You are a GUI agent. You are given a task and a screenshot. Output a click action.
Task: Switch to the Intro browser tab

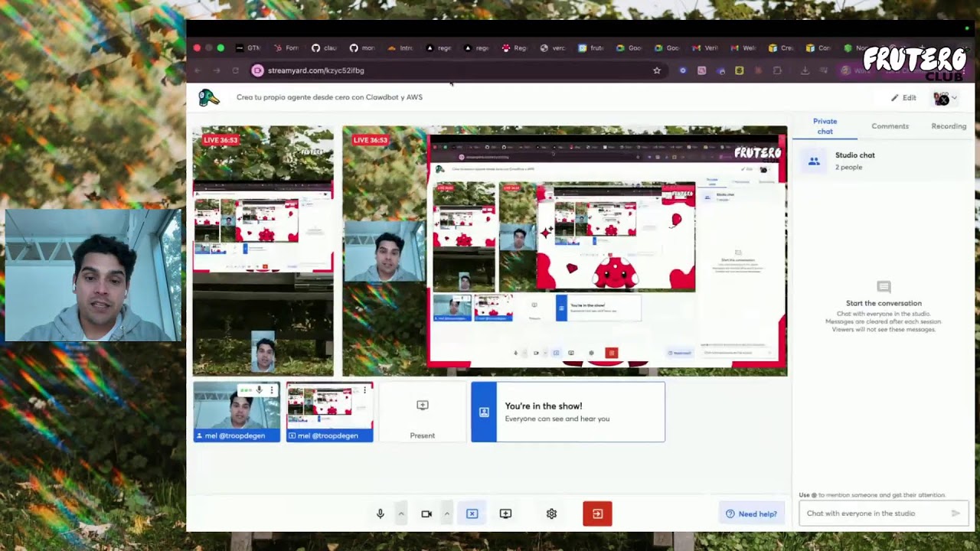click(x=401, y=48)
